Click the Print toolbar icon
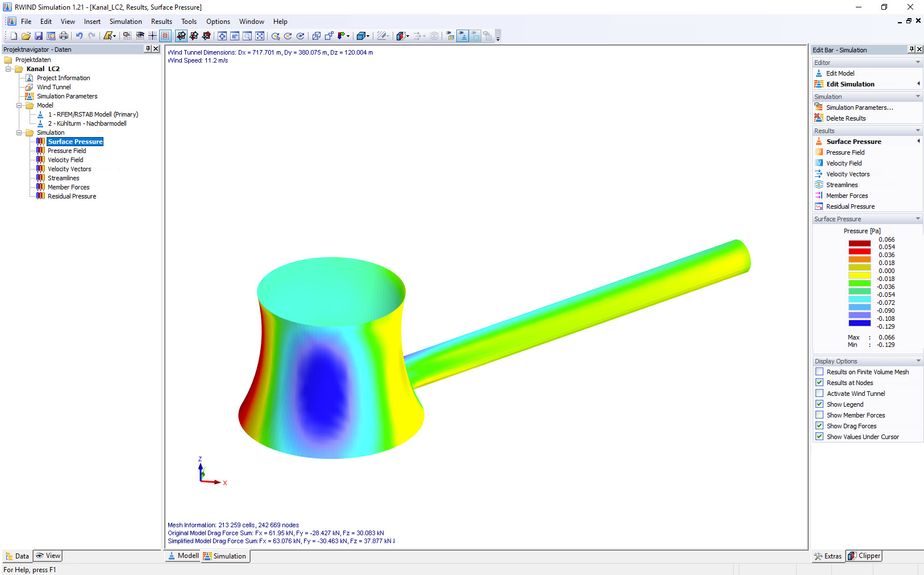The width and height of the screenshot is (924, 575). point(64,36)
